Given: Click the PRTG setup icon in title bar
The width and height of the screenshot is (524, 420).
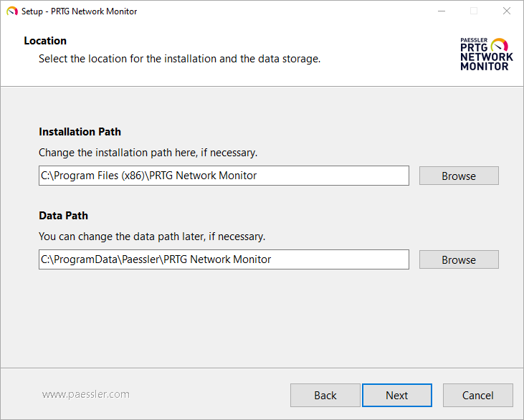Looking at the screenshot, I should pyautogui.click(x=11, y=11).
